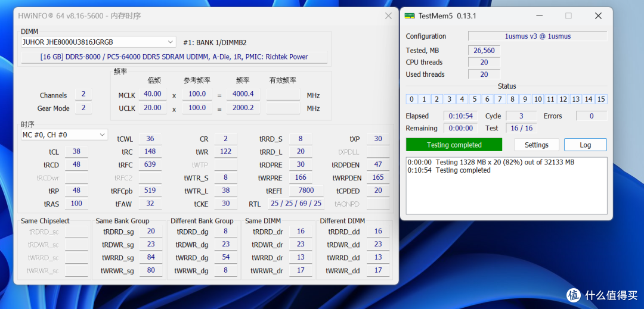The image size is (644, 309).
Task: Click the tXP value 30
Action: tap(378, 139)
